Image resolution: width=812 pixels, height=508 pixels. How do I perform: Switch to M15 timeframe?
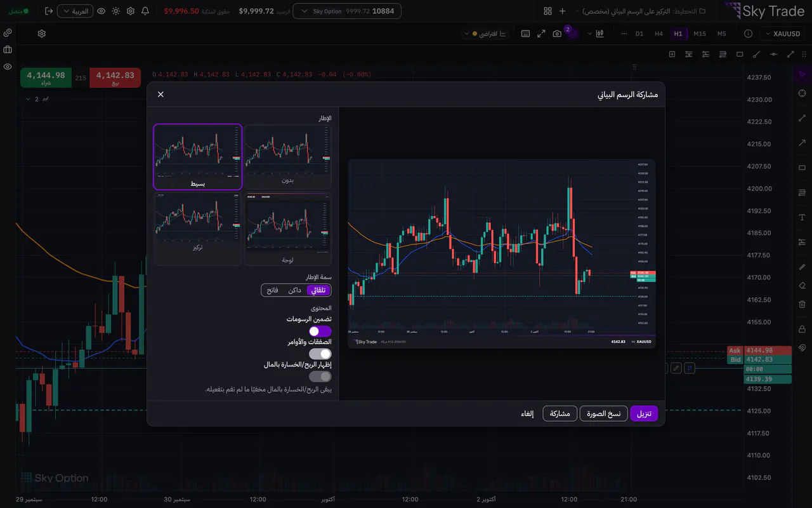point(700,34)
